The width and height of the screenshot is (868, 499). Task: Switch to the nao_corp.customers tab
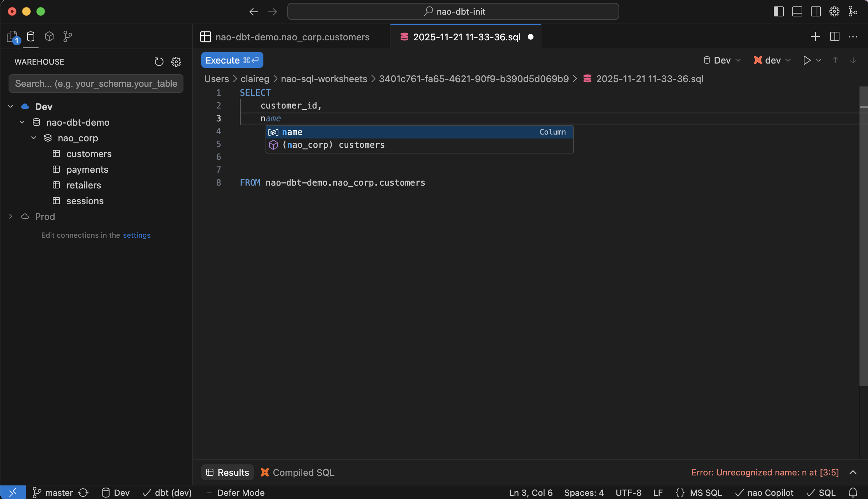click(x=292, y=37)
